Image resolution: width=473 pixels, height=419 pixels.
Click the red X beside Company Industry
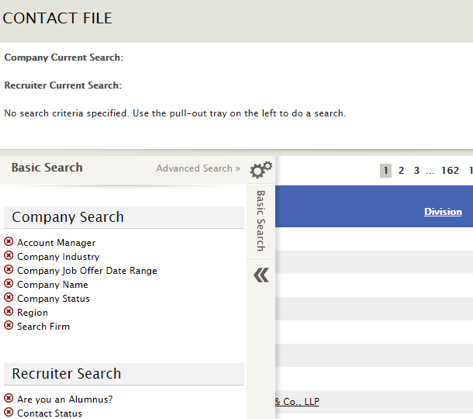coord(9,255)
